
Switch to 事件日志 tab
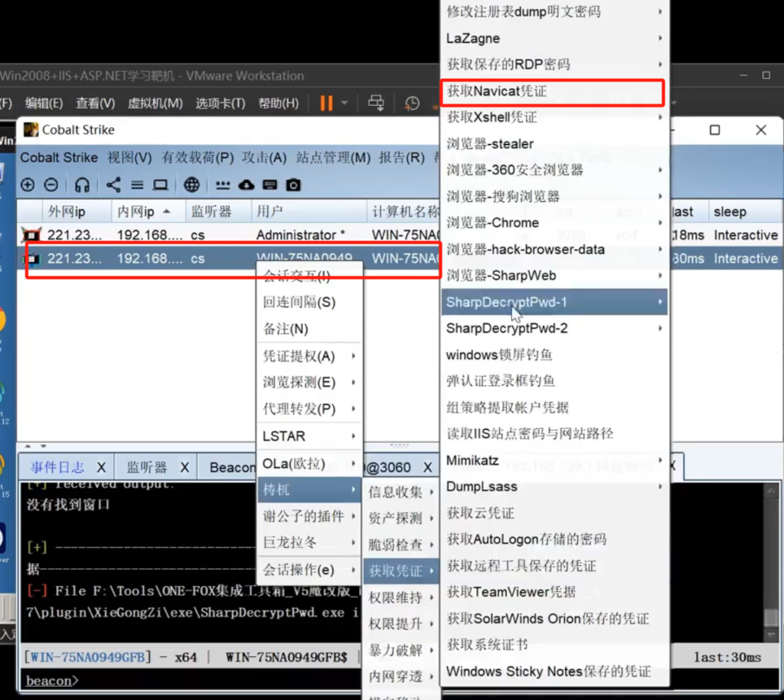57,467
